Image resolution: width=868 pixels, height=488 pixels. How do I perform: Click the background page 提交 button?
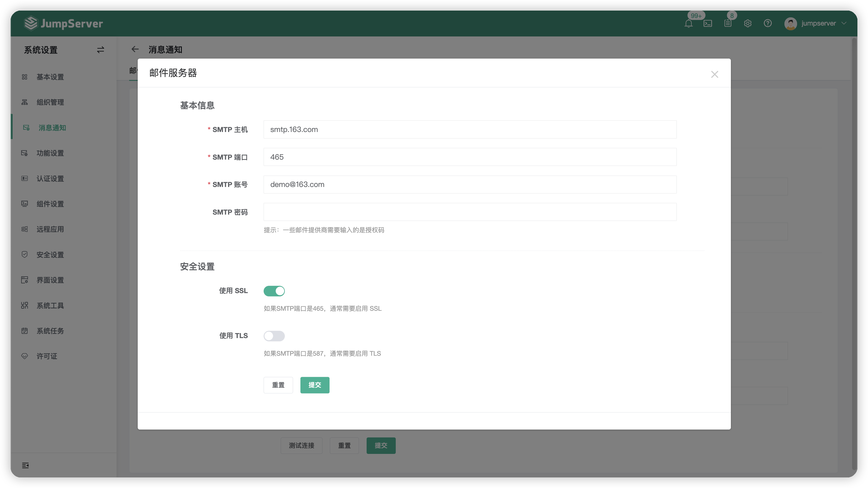pos(381,446)
